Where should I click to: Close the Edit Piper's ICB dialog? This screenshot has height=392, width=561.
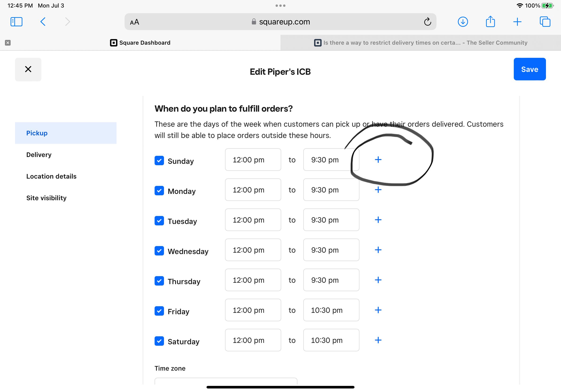point(28,69)
